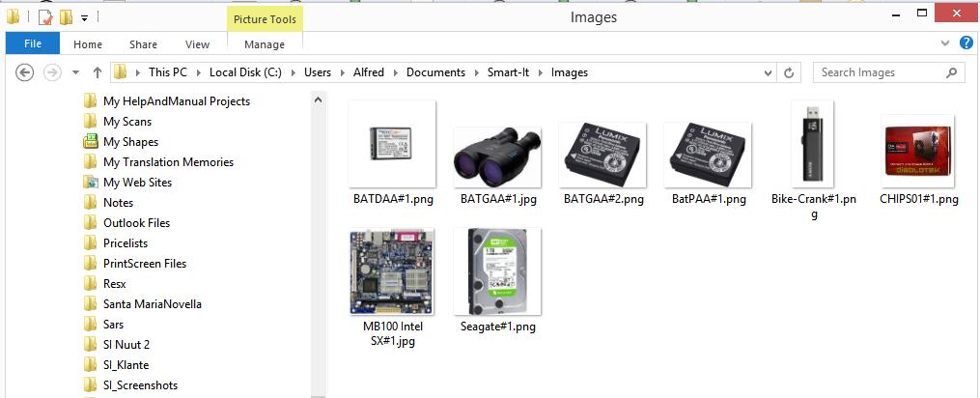Switch to the Share ribbon tab

coord(143,44)
